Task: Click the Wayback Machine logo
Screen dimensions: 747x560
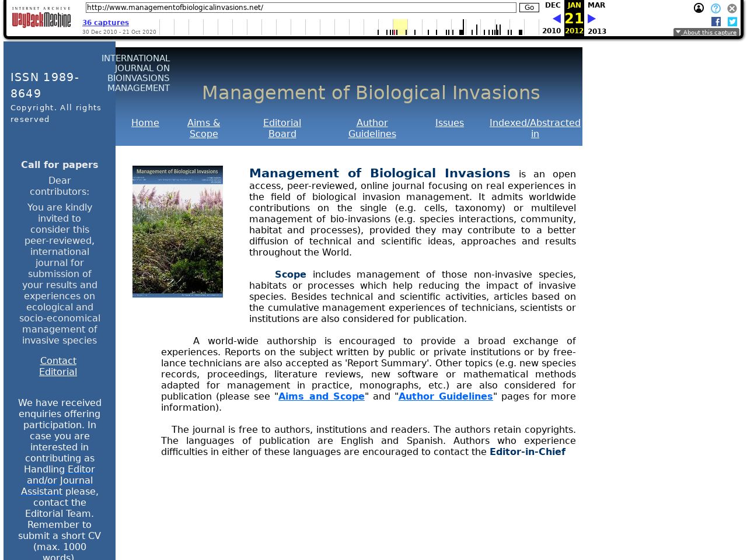Action: click(41, 17)
